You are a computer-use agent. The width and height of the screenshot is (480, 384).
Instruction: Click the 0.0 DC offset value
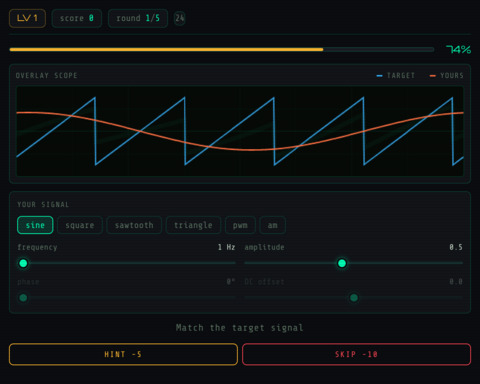pos(456,282)
